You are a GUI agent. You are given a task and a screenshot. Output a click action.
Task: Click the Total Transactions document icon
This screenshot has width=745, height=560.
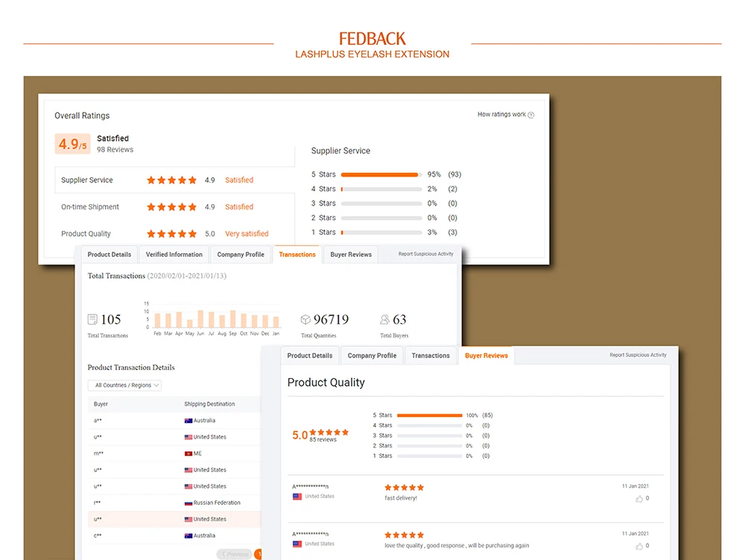(x=92, y=319)
